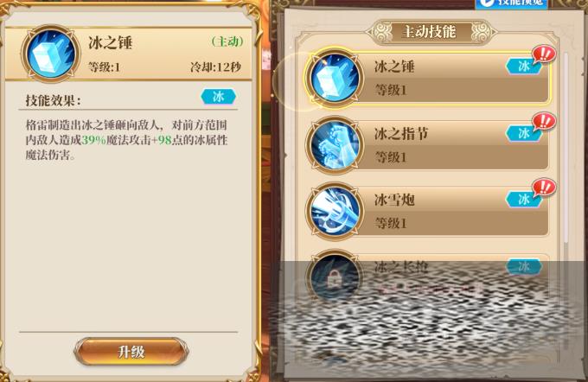Click the 冰 element tag in skill effect panel
Screen dimensions: 588x382
pyautogui.click(x=218, y=96)
